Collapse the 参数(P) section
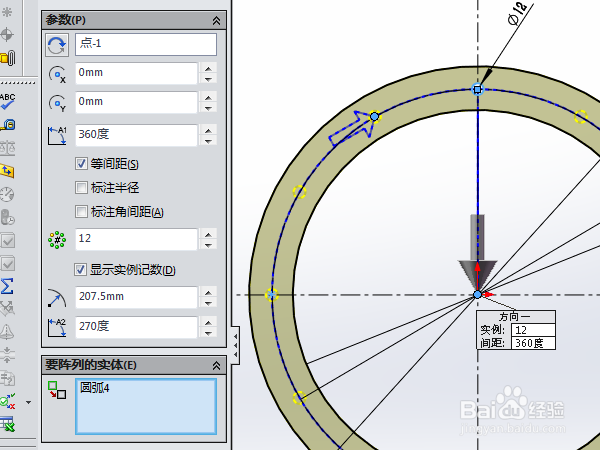 [x=216, y=20]
